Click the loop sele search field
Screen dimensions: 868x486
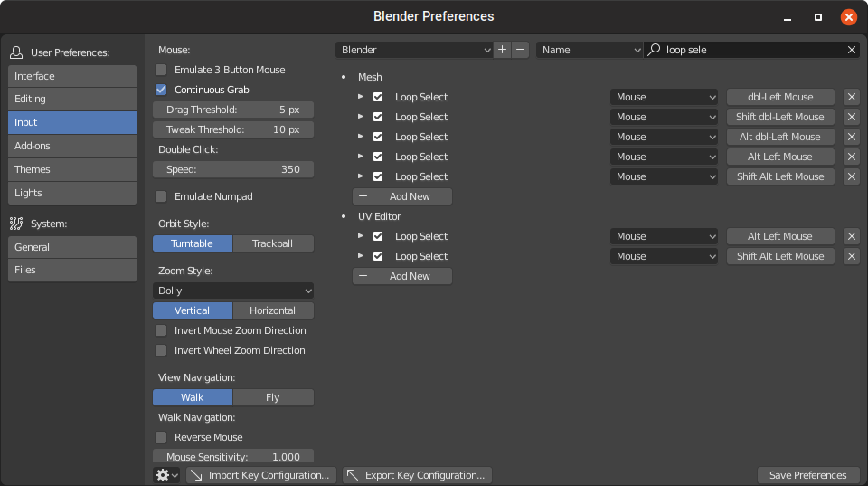[751, 50]
